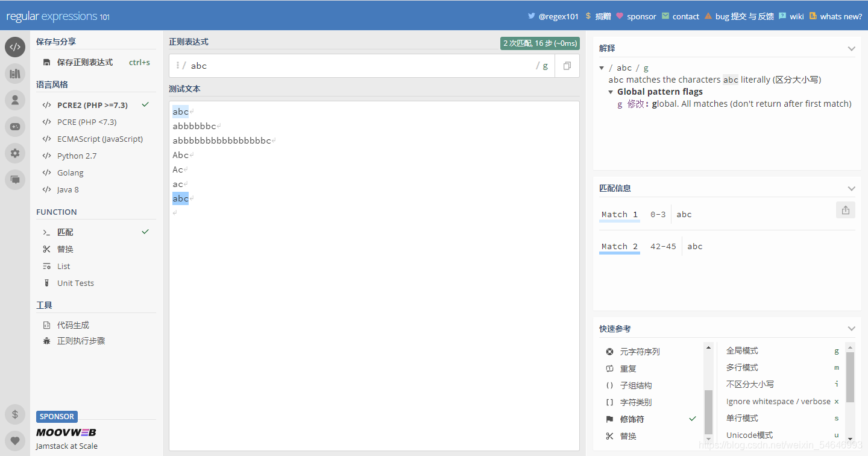Open the regex quiz gamepad icon
The height and width of the screenshot is (456, 868).
15,127
